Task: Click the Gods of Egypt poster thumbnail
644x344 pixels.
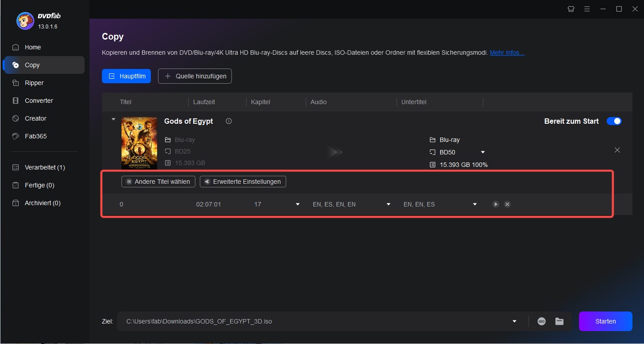Action: point(139,143)
